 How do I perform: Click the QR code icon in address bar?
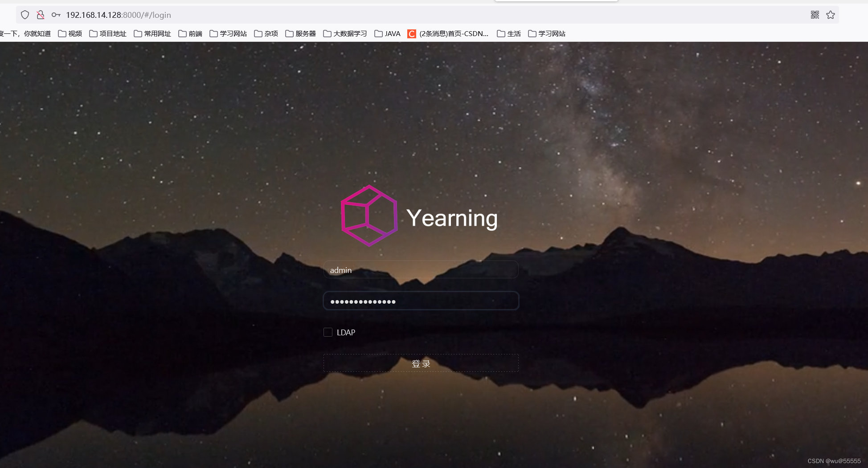[815, 15]
